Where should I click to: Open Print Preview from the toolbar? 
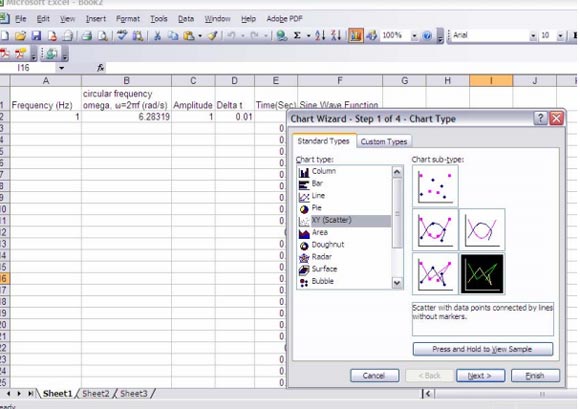point(102,36)
